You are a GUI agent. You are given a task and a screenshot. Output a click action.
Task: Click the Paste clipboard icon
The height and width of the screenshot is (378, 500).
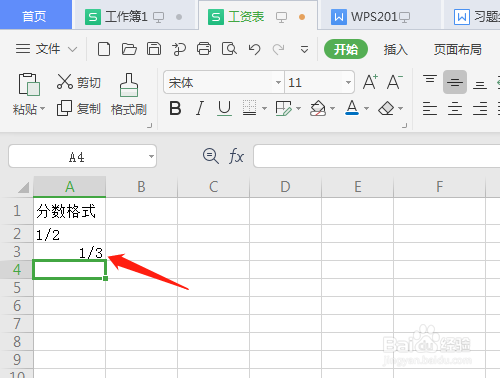pos(29,84)
